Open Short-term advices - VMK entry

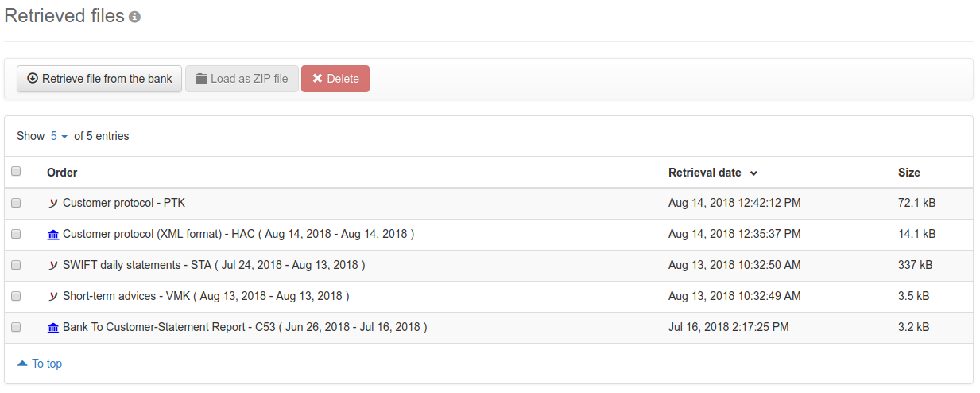pyautogui.click(x=206, y=296)
